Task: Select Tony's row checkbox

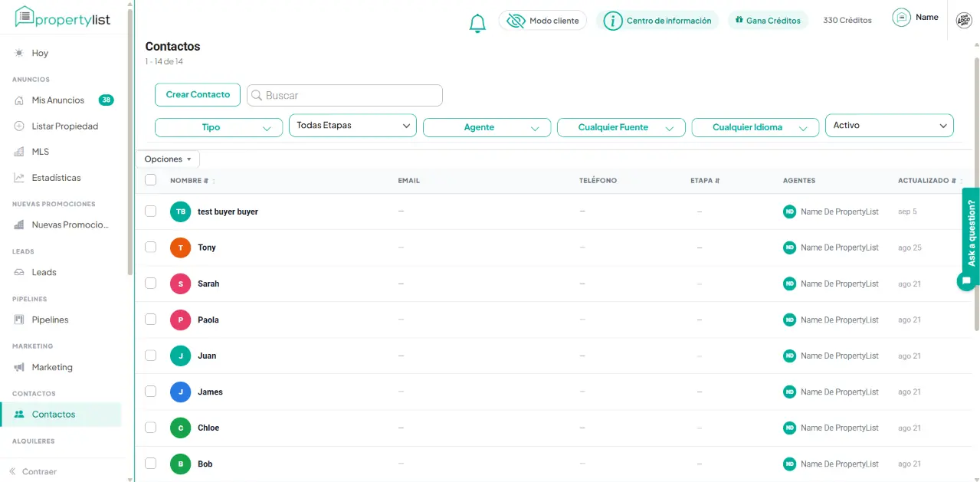Action: 151,248
